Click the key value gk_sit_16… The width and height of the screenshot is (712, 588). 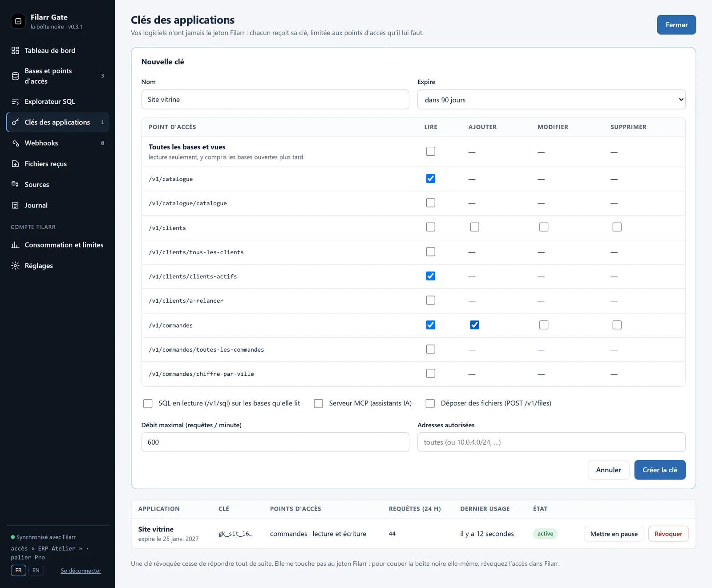tap(235, 534)
